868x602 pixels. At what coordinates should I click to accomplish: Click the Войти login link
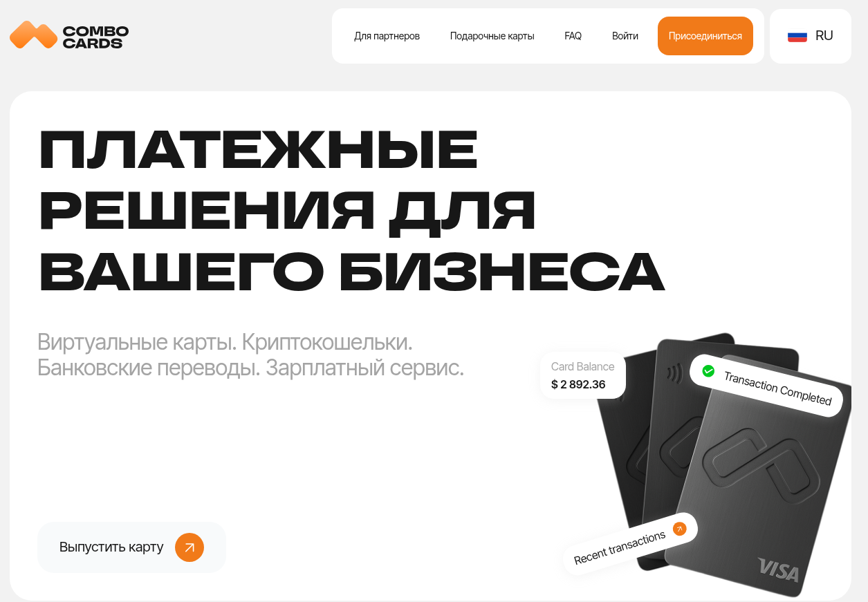625,36
